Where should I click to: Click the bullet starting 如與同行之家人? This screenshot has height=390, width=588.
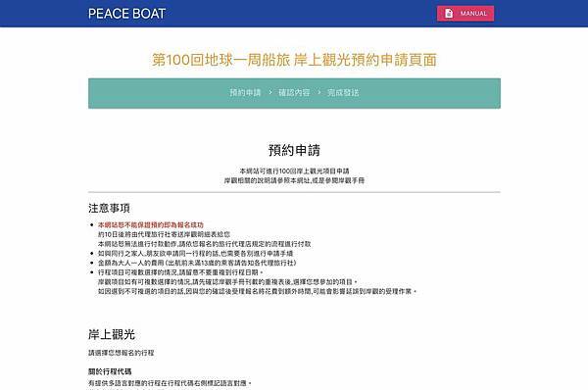[195, 254]
